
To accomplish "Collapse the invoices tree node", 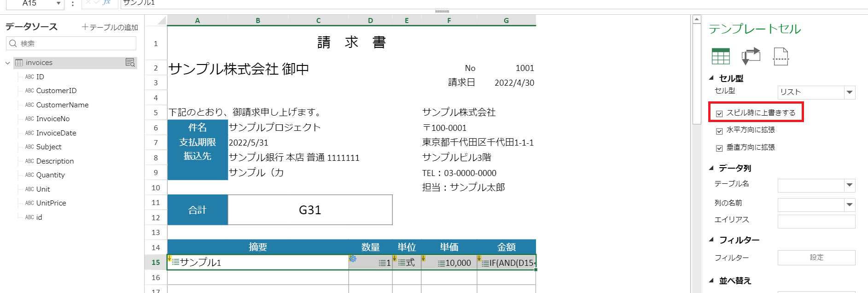I will pyautogui.click(x=7, y=63).
